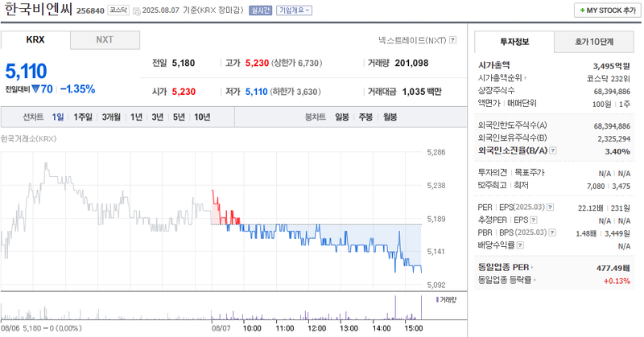Click the 외국인보유주식수 value 2,325,294

tap(614, 138)
